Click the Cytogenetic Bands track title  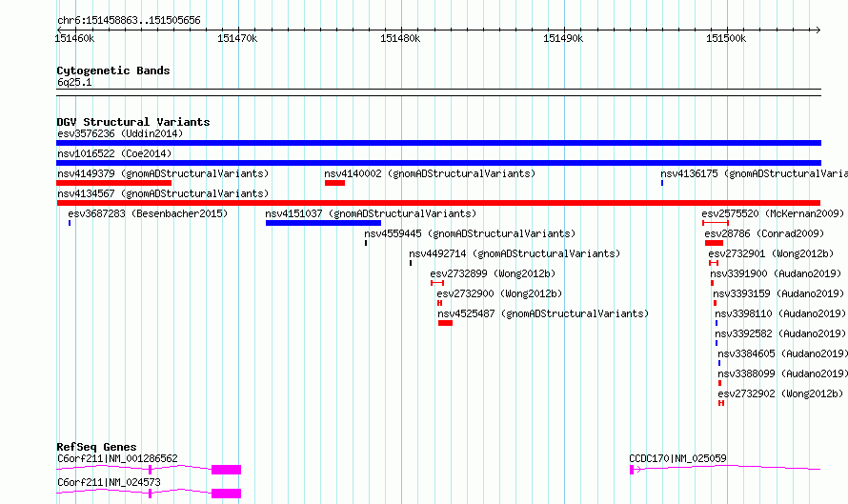(113, 71)
